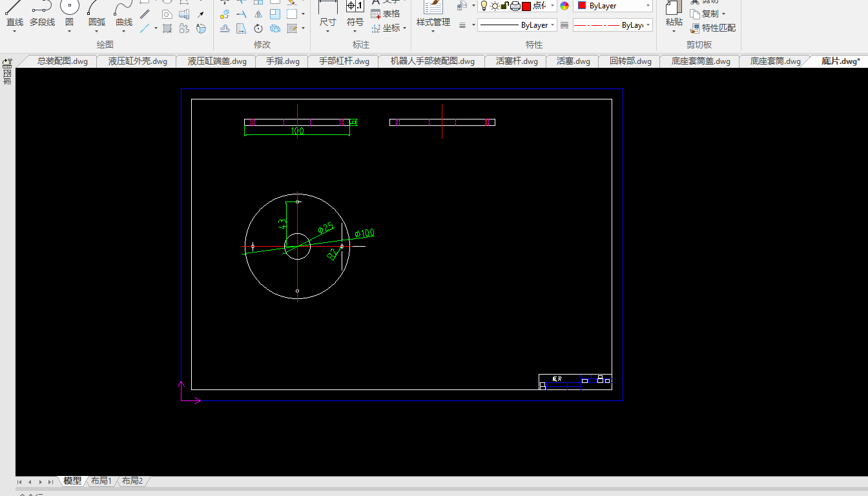868x496 pixels.
Task: Select the 圆 circle tool
Action: point(69,14)
